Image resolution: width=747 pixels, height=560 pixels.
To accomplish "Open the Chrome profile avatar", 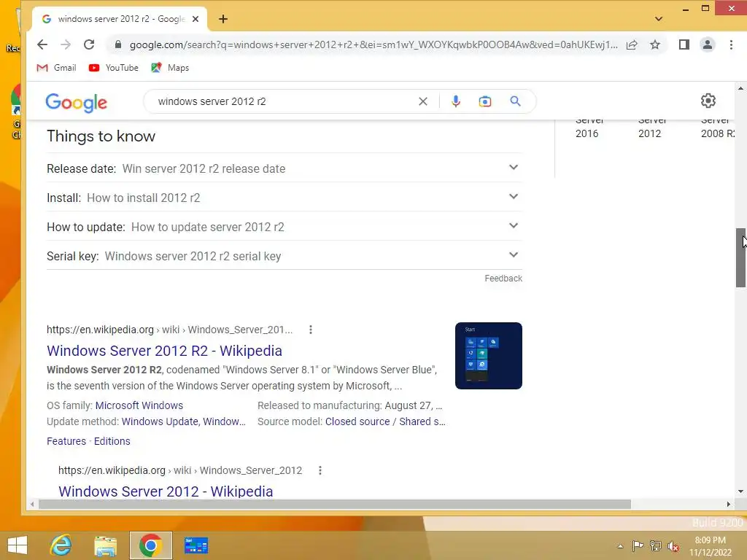I will pos(708,44).
